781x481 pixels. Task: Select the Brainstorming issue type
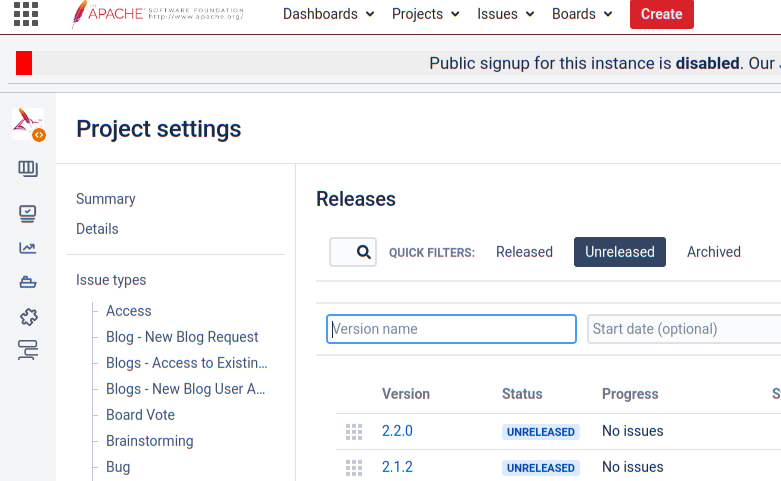coord(149,441)
